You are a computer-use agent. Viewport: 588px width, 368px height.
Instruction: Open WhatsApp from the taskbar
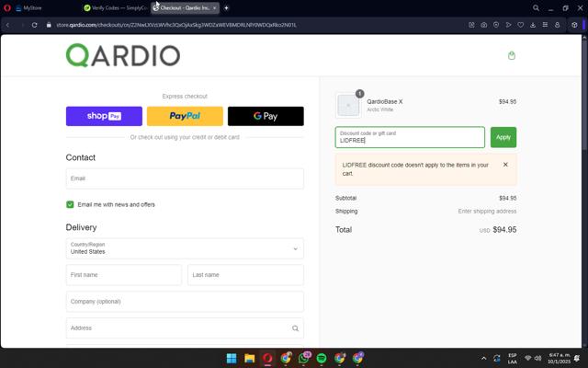(x=304, y=359)
